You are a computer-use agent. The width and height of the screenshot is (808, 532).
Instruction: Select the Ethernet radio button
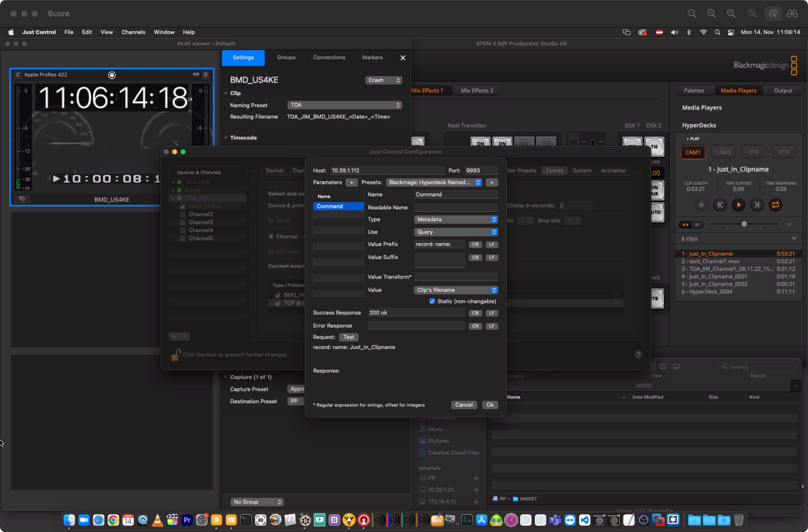[x=271, y=237]
